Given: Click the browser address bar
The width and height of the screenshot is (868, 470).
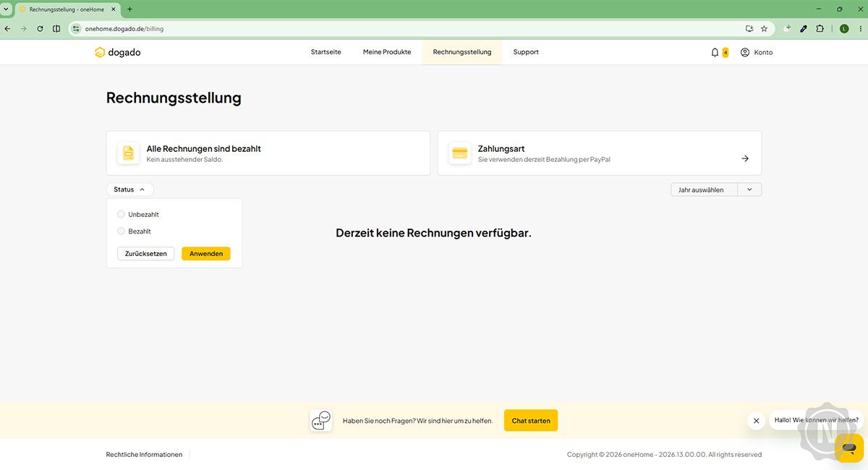Looking at the screenshot, I should click(412, 29).
